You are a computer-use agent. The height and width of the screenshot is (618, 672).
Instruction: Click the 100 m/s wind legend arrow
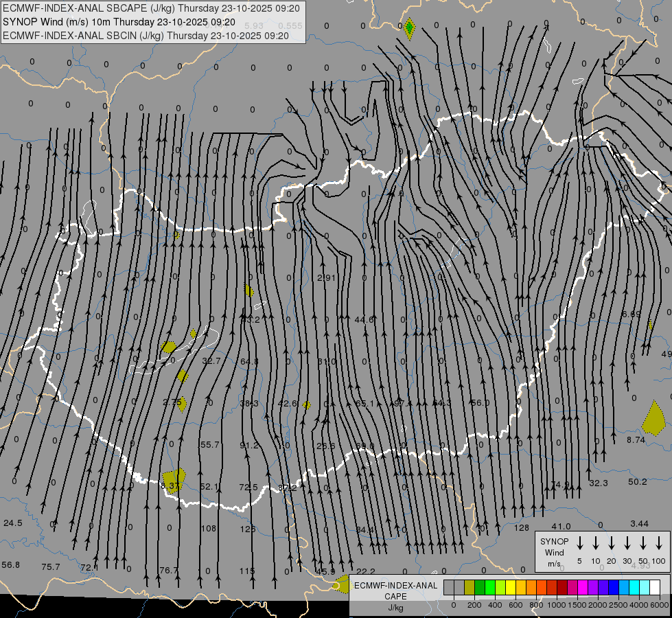(658, 543)
